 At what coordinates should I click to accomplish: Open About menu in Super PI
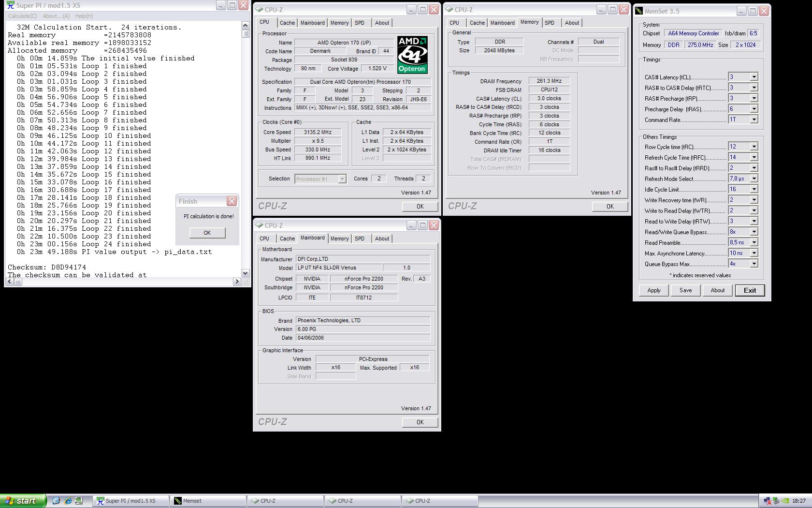tap(56, 16)
